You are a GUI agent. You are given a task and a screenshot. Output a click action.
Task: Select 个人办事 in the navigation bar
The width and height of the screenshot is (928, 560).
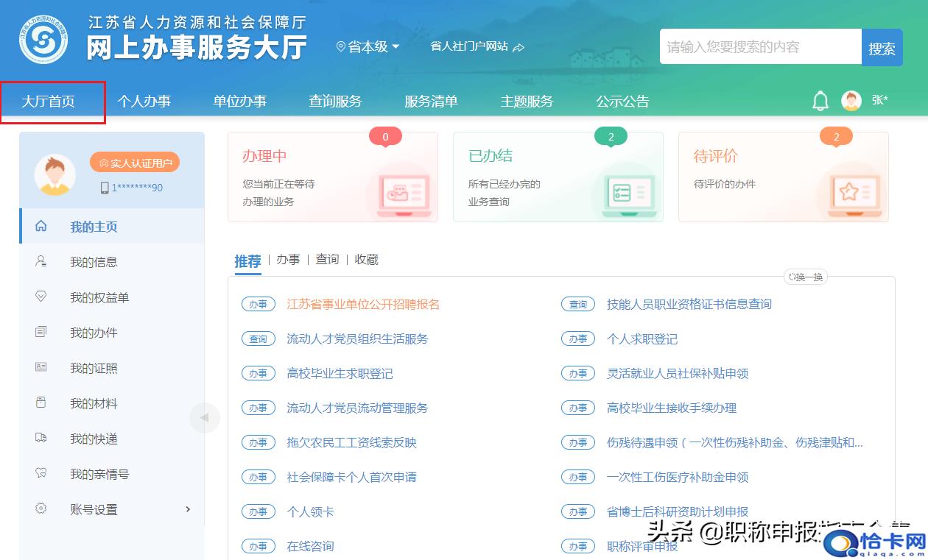coord(144,102)
